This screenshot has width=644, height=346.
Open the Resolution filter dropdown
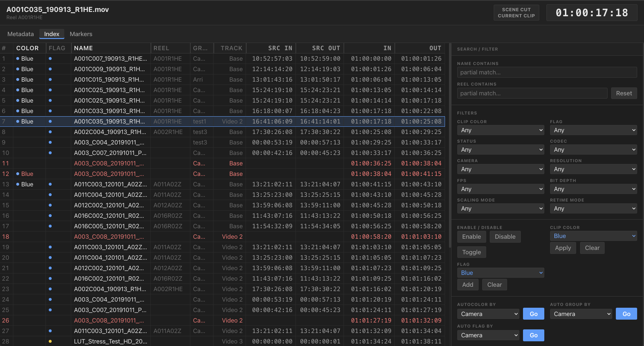[593, 169]
